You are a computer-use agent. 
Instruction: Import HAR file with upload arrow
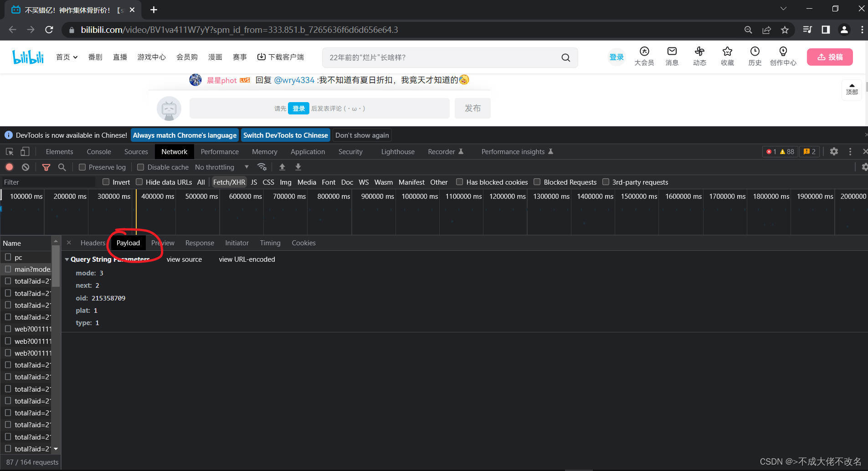(x=282, y=167)
